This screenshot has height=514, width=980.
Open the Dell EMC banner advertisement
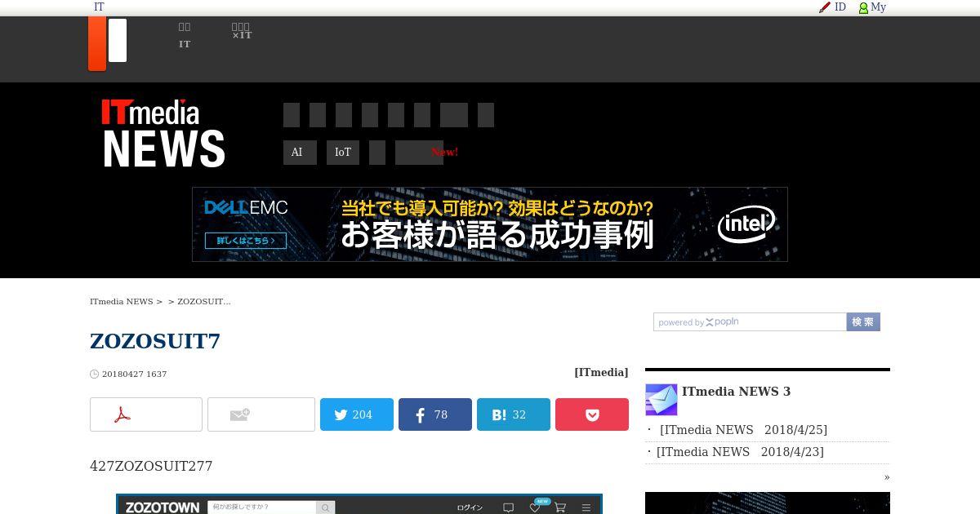pyautogui.click(x=490, y=224)
